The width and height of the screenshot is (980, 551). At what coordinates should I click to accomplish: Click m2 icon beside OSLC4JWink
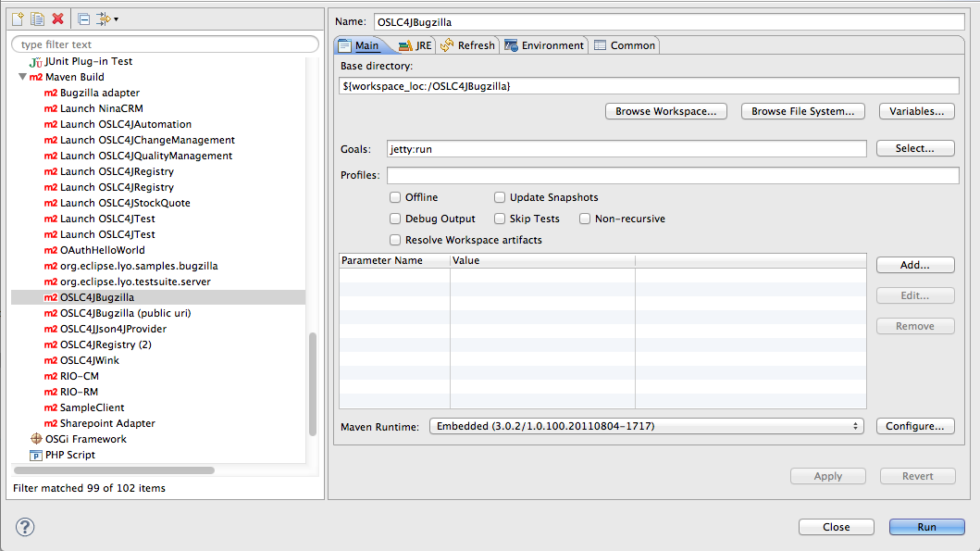click(x=51, y=360)
